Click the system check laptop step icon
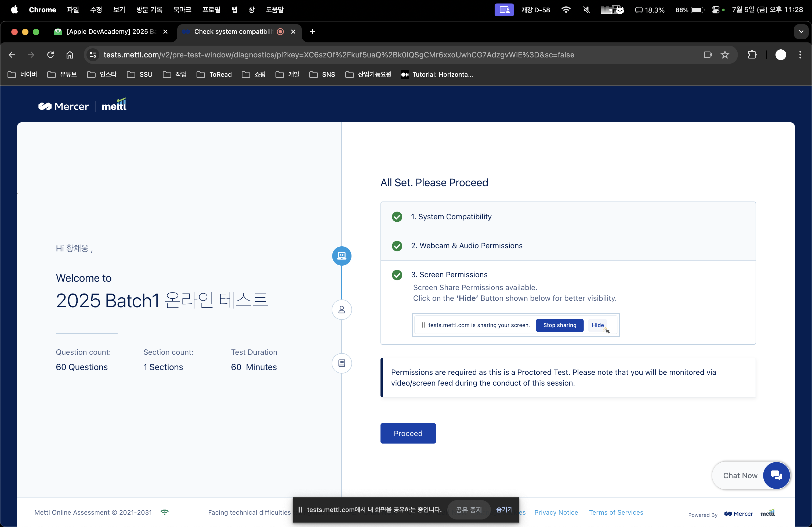This screenshot has width=812, height=527. (342, 256)
